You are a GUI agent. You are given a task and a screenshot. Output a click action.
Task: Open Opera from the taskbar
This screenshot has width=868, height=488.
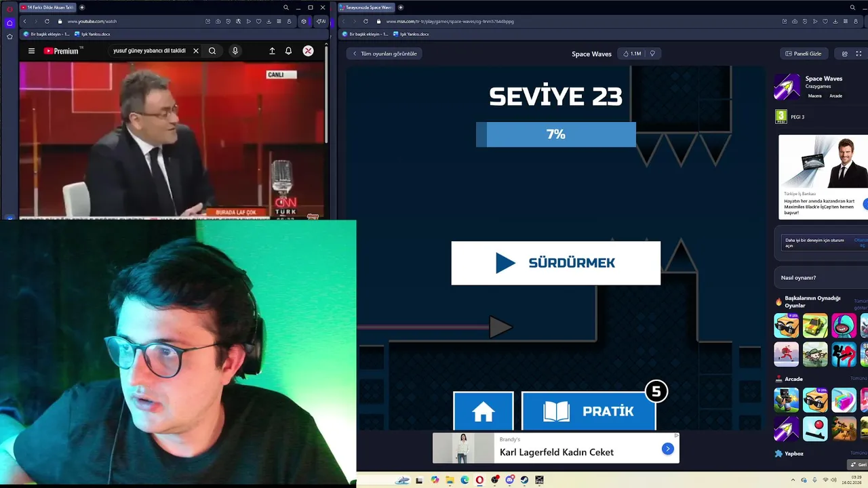[x=479, y=480]
